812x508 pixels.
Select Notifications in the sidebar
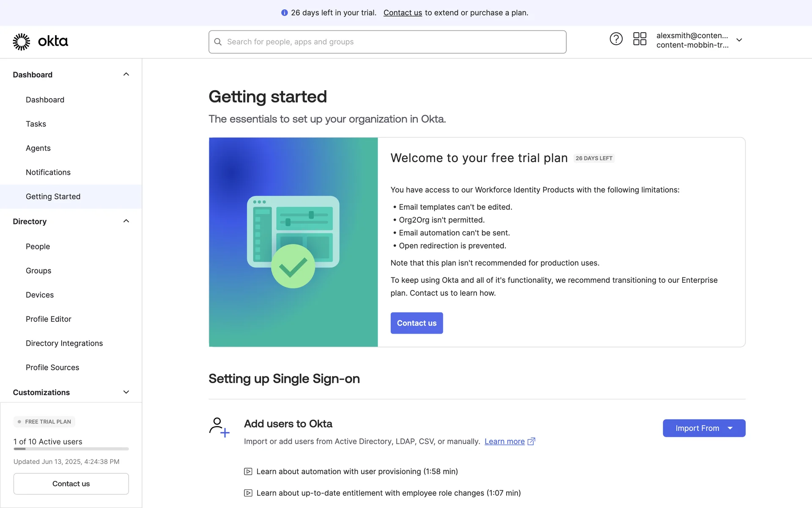[48, 172]
